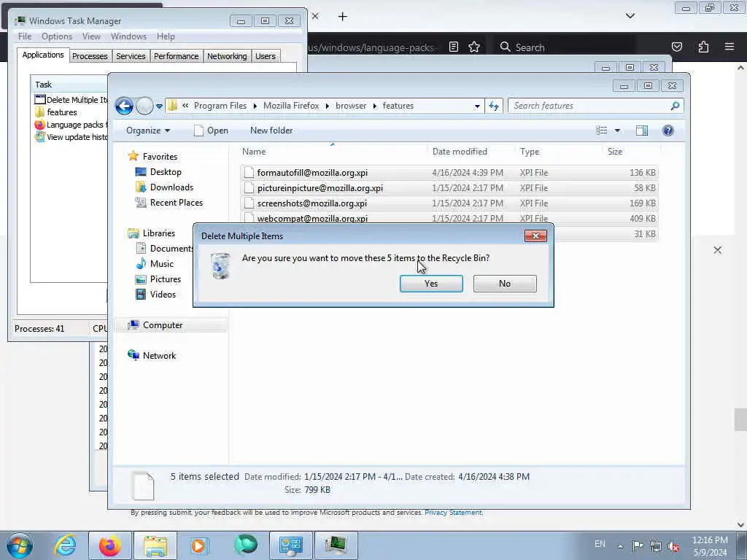Open the recent locations dropdown arrow

click(x=159, y=106)
